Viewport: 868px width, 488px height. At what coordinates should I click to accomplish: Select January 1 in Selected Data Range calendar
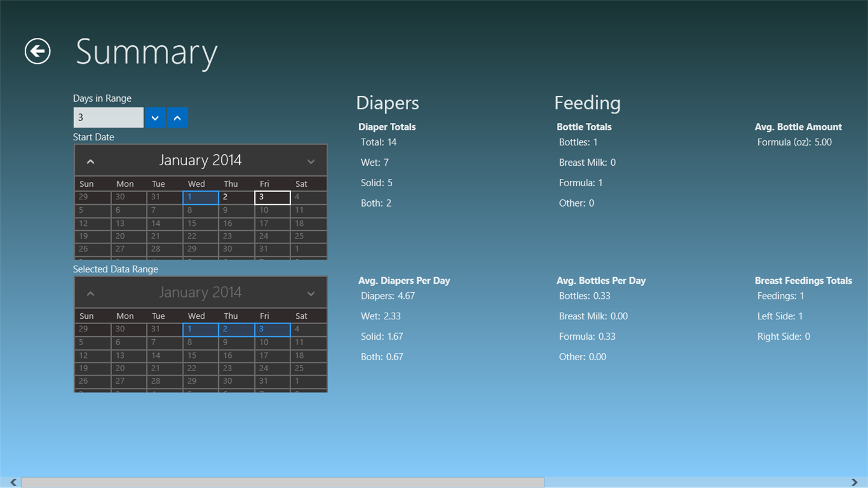(201, 330)
